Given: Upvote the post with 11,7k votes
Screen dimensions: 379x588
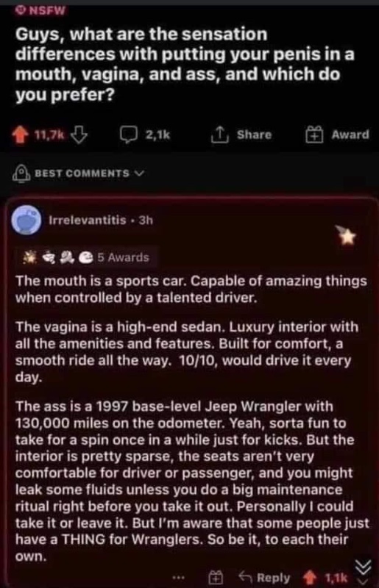Looking at the screenshot, I should point(21,135).
